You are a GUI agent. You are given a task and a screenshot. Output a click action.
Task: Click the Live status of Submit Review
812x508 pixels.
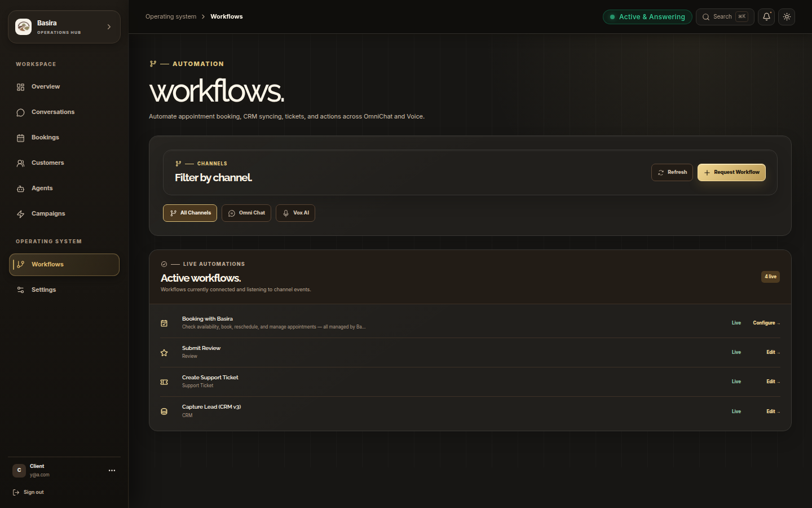pos(736,352)
